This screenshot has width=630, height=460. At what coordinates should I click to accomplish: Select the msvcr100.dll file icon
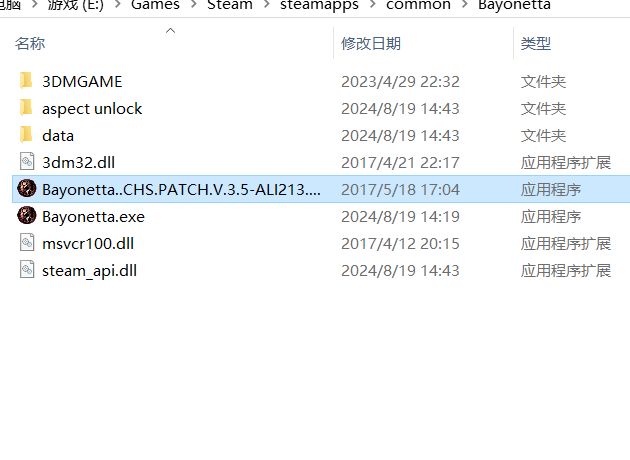tap(27, 243)
